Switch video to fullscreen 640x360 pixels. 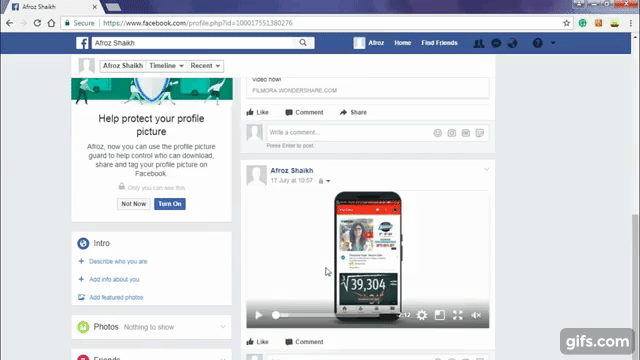coord(458,315)
